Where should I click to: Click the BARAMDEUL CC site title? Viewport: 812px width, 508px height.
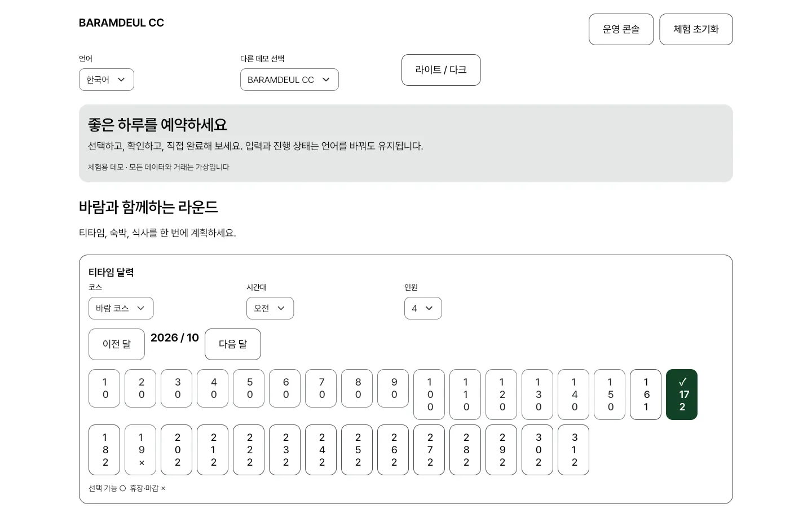click(121, 23)
